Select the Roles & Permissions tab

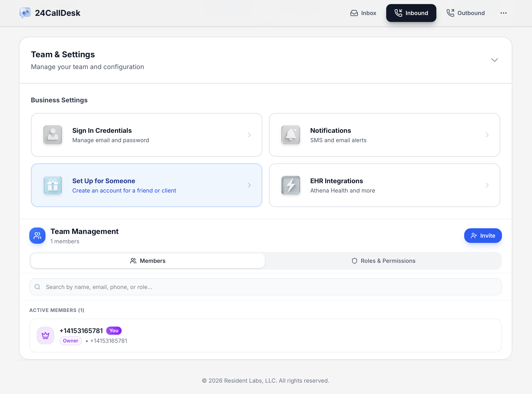coord(383,261)
